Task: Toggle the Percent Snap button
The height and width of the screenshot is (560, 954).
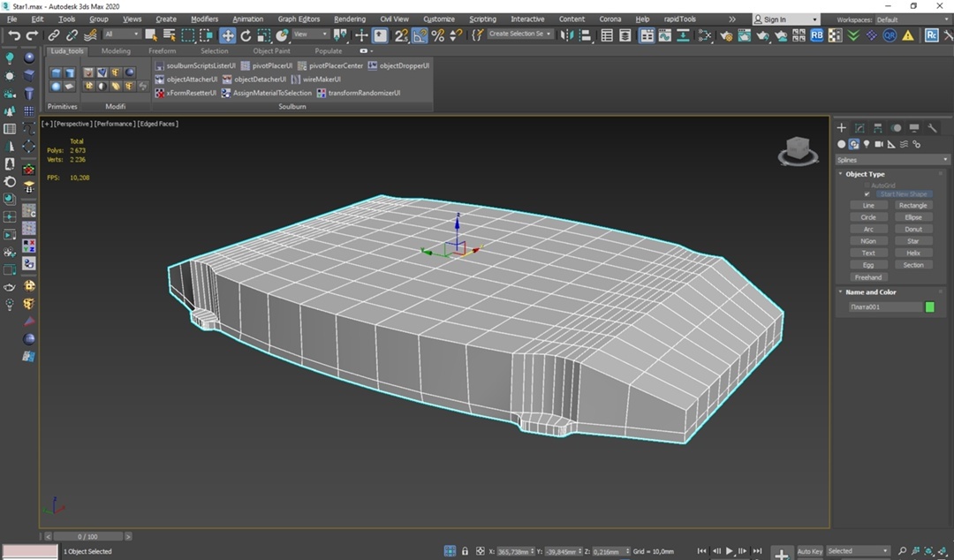Action: tap(437, 35)
